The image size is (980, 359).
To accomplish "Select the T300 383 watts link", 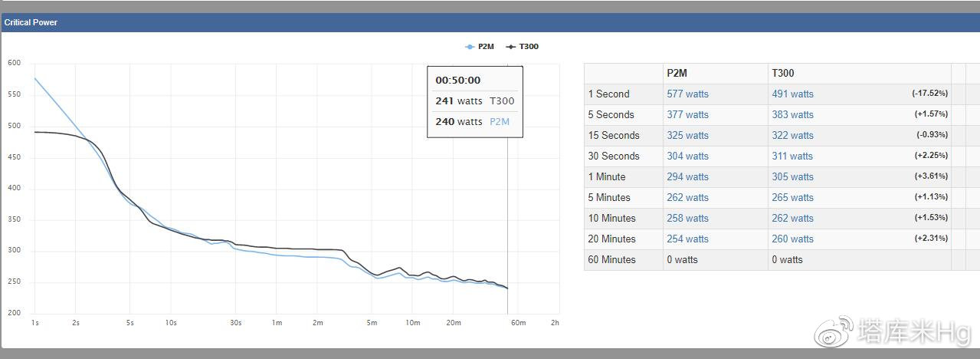I will pos(792,115).
